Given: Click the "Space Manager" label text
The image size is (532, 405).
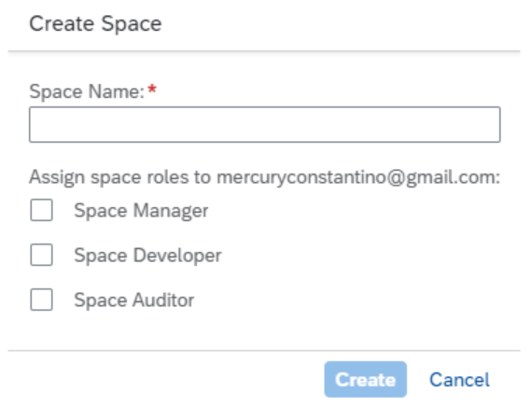Looking at the screenshot, I should click(x=141, y=211).
